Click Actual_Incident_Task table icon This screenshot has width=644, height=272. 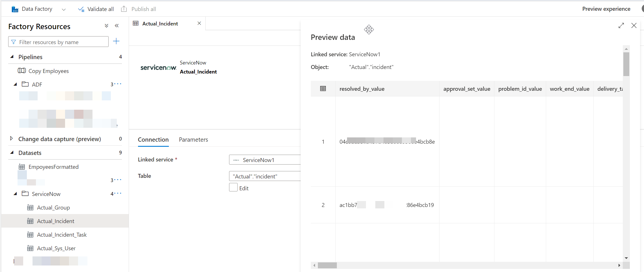[30, 235]
